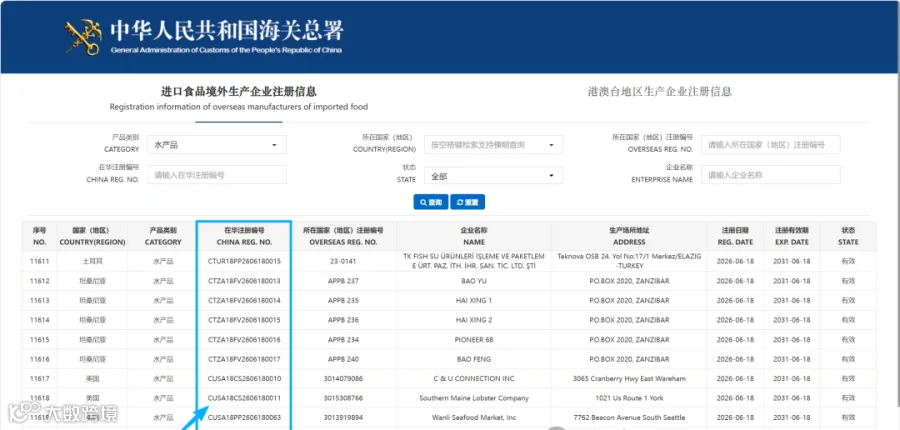Click the 查询 search button
Screen dimensions: 900x430
(x=430, y=202)
